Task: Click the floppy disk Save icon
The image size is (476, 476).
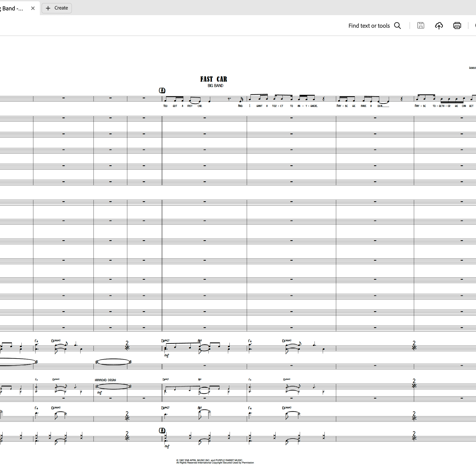Action: coord(421,26)
